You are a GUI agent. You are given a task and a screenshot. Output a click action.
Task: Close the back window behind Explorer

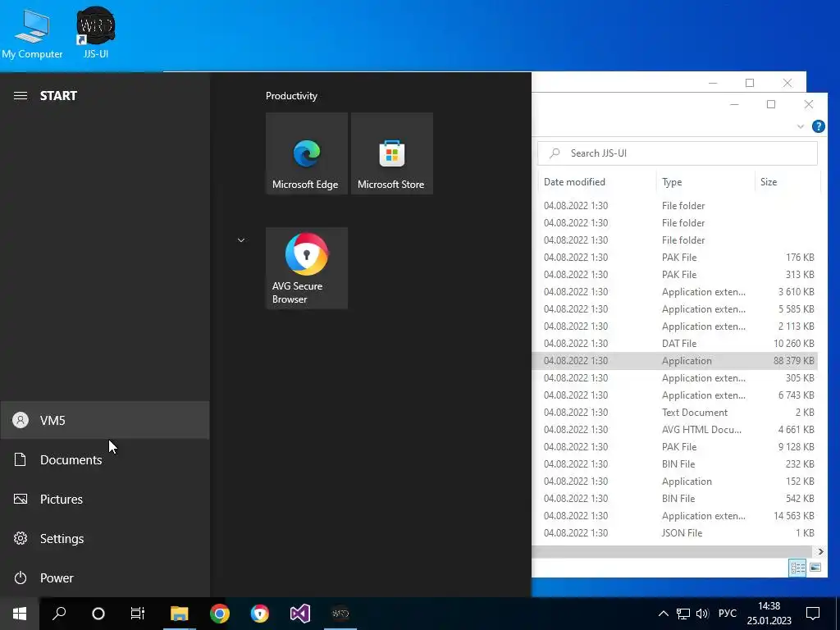click(787, 83)
